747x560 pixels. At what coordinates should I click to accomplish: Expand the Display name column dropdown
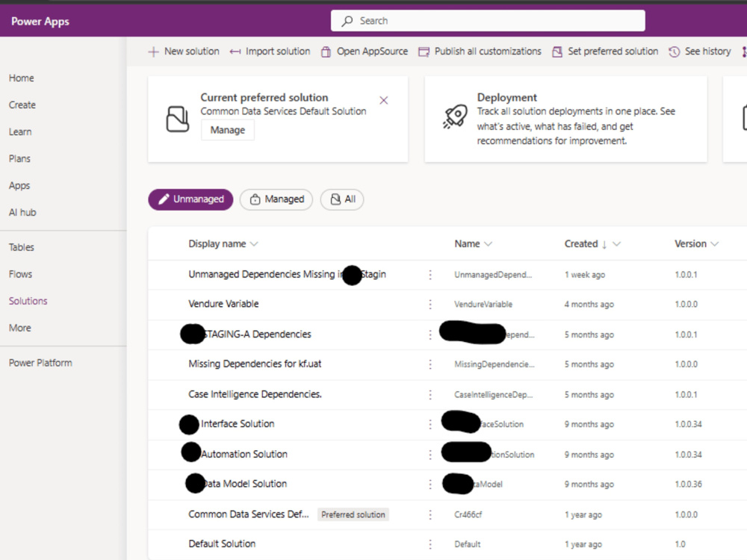click(x=254, y=244)
